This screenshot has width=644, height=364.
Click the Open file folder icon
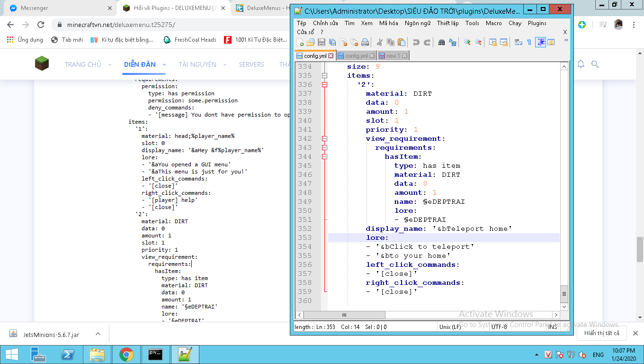[311, 43]
